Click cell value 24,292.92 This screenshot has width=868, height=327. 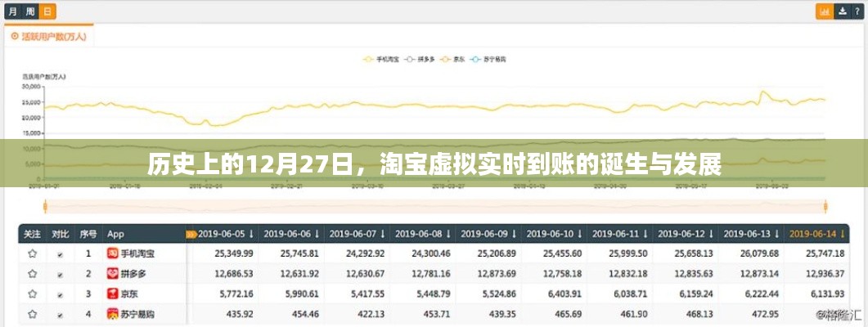point(365,253)
